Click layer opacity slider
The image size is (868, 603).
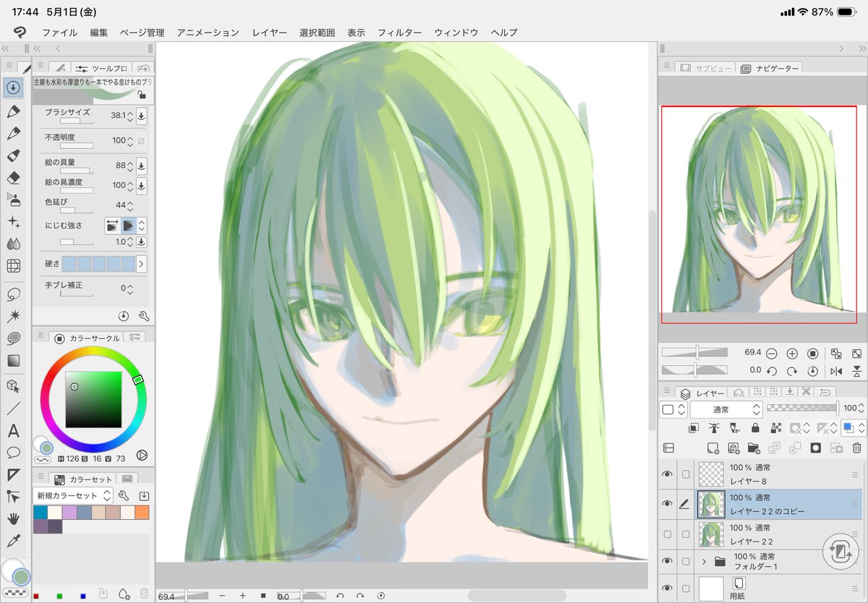pos(802,409)
